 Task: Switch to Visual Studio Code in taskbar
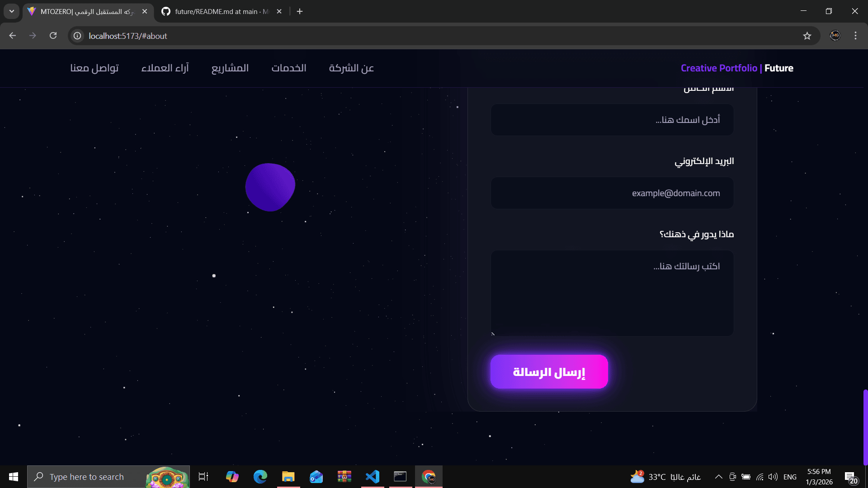click(373, 477)
